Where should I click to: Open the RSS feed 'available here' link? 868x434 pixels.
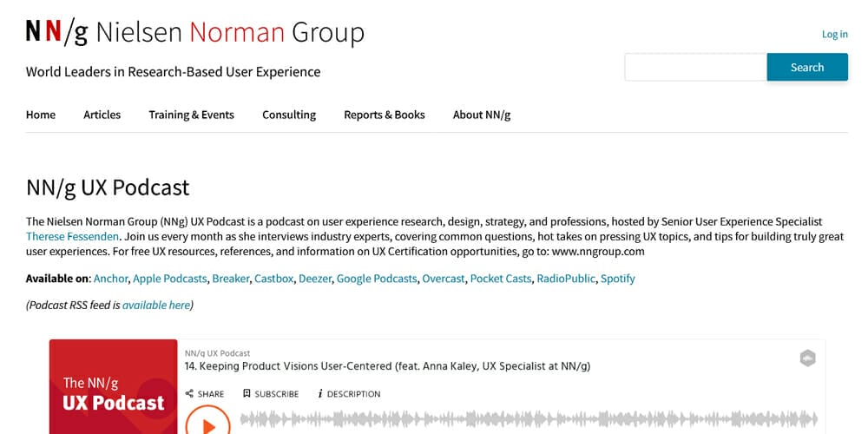tap(156, 305)
